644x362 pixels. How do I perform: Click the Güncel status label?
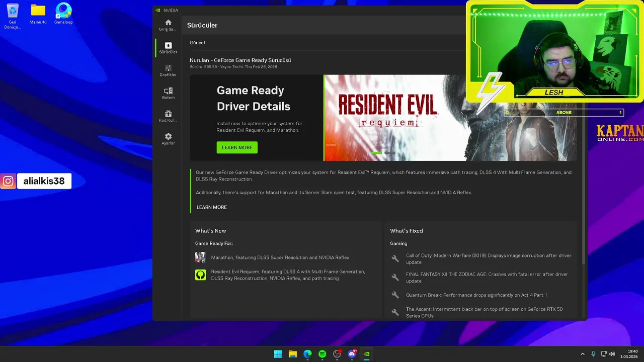(x=197, y=43)
